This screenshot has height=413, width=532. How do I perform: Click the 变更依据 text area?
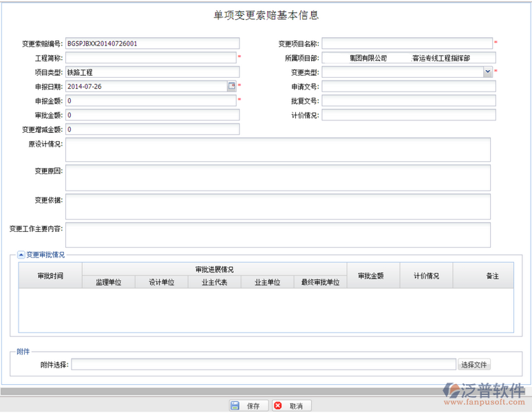point(277,206)
